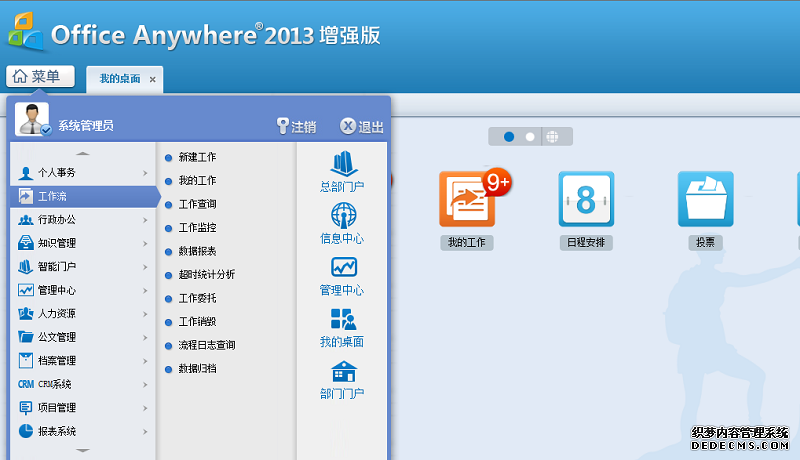The height and width of the screenshot is (460, 800).
Task: Click the 人力资源 icon
Action: 26,314
